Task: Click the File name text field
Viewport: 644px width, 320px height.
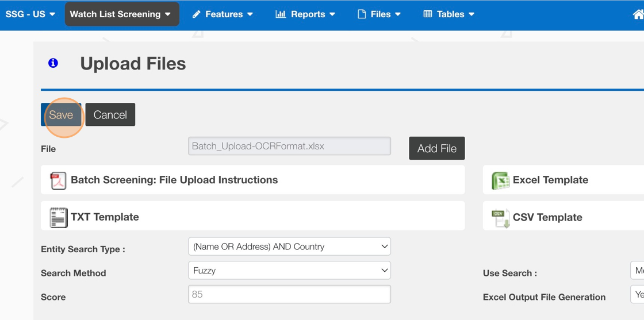Action: coord(289,146)
